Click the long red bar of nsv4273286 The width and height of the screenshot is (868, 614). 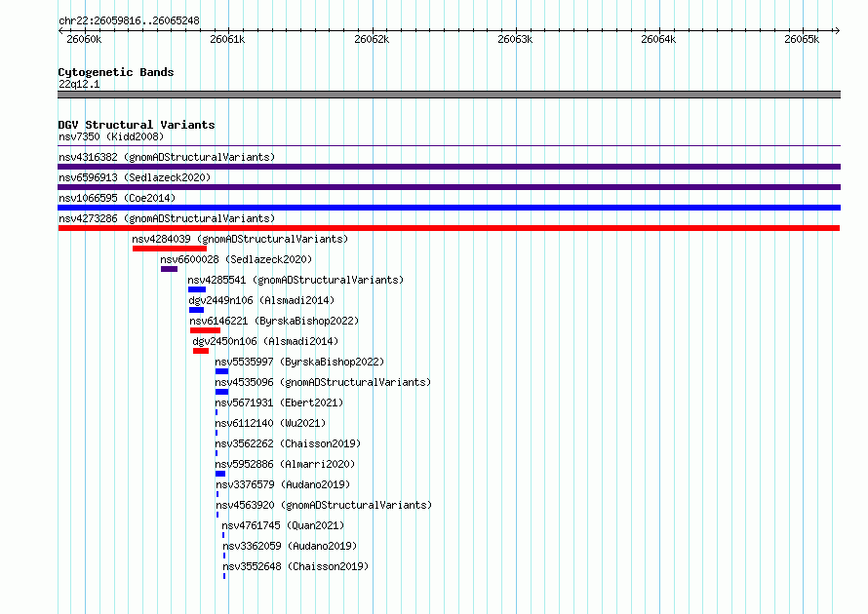pyautogui.click(x=449, y=228)
